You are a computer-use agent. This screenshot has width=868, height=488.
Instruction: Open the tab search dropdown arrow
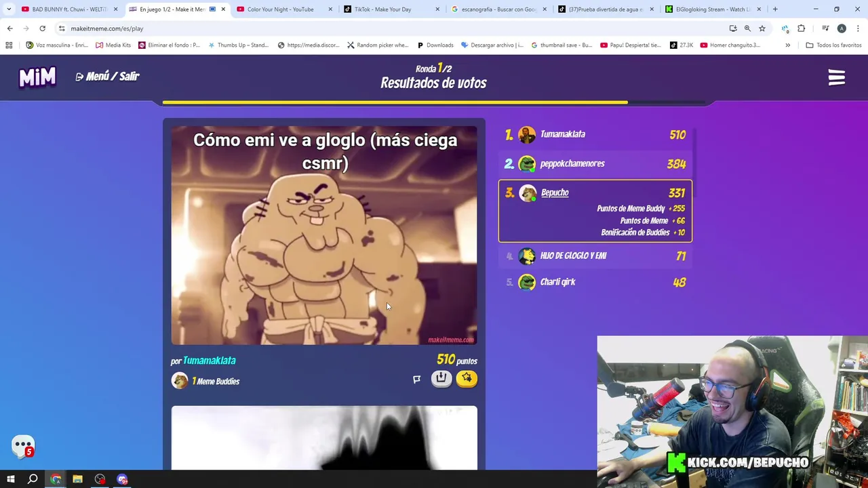tap(8, 9)
